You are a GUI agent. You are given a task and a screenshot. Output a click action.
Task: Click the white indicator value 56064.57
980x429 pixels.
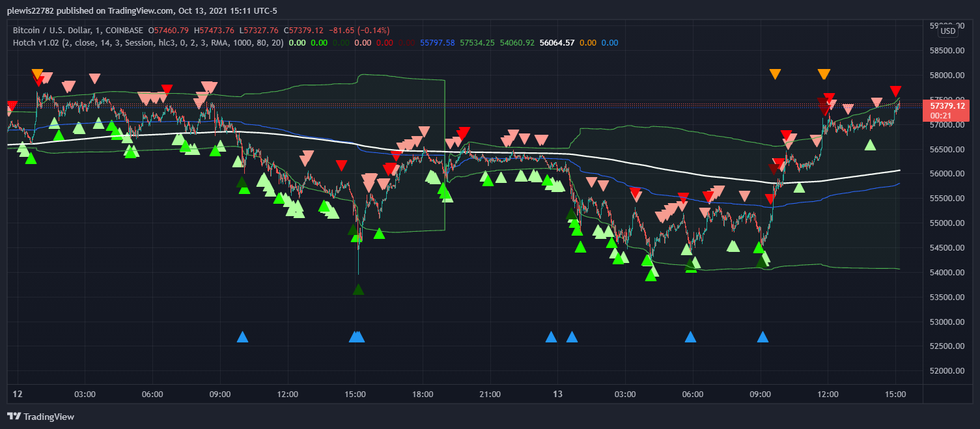[x=557, y=43]
